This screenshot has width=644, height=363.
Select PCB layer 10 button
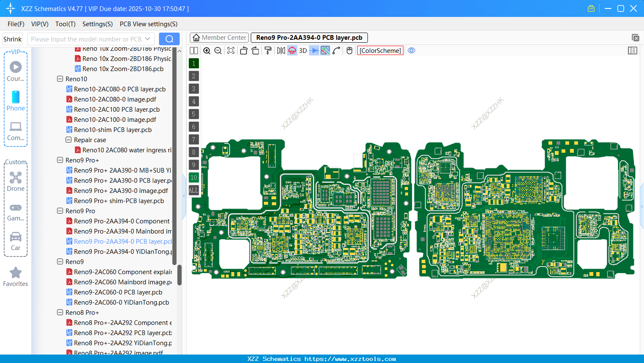point(194,178)
